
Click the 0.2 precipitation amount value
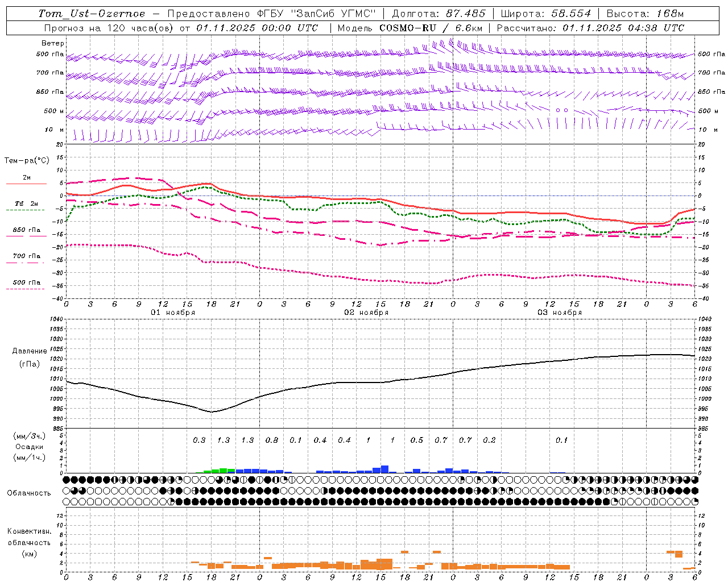[x=489, y=440]
